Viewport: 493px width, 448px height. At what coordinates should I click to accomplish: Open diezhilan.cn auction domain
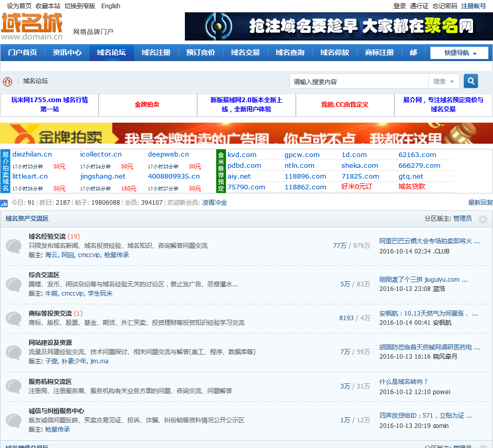(32, 154)
